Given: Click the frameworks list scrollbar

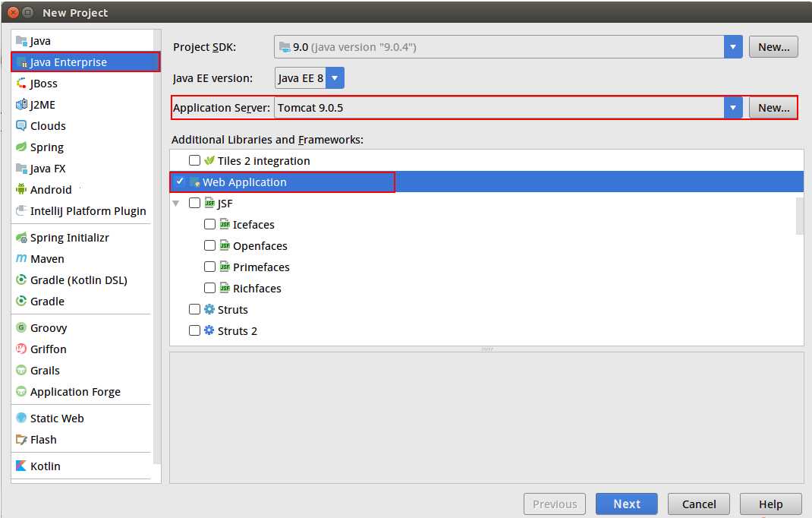Looking at the screenshot, I should tap(800, 216).
